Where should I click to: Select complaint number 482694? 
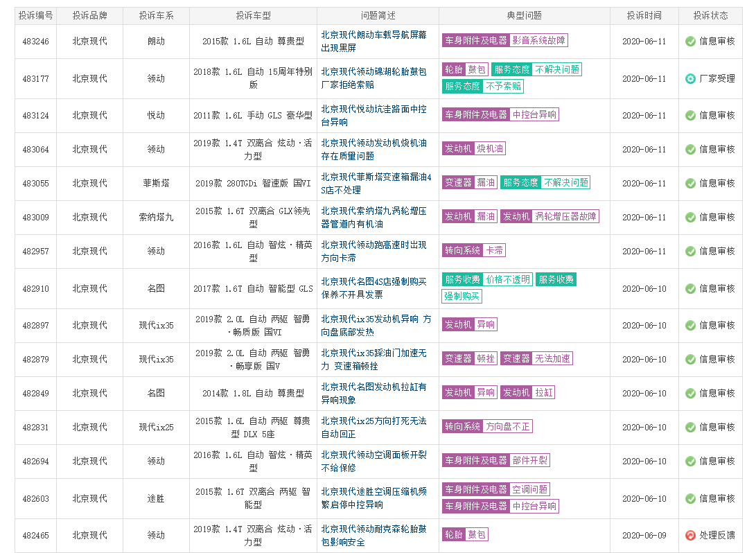tap(35, 462)
